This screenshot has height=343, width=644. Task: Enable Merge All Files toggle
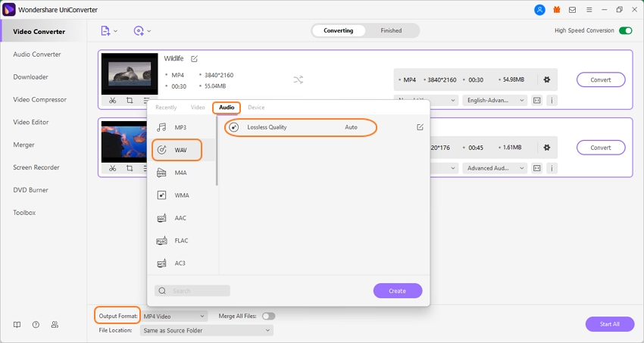(268, 316)
